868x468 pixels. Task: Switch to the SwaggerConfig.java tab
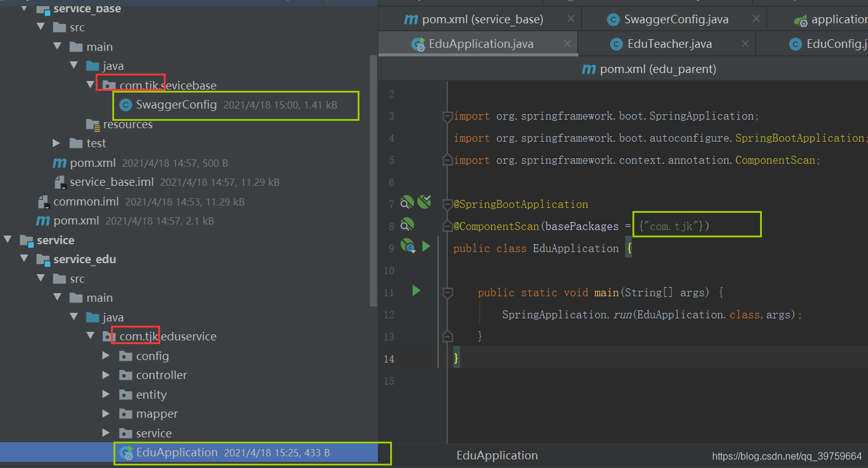coord(674,20)
